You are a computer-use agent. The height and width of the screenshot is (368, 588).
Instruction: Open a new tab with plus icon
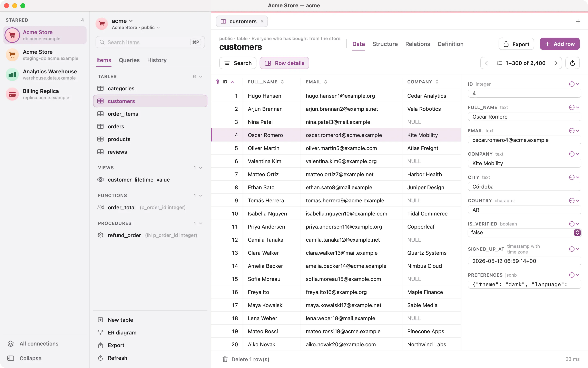578,21
